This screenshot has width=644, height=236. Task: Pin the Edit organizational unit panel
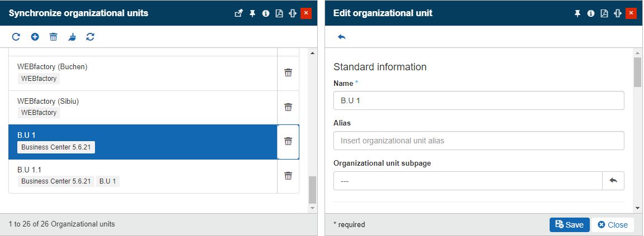tap(578, 13)
